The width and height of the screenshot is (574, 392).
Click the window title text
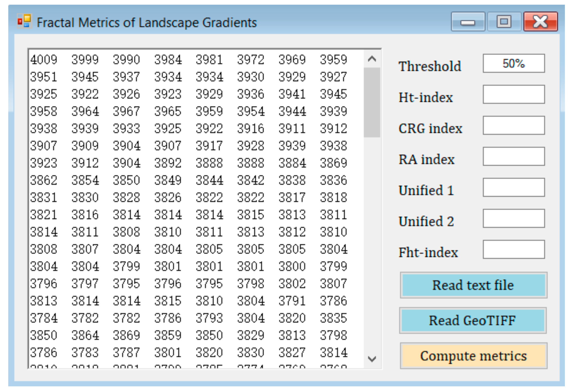pyautogui.click(x=147, y=23)
